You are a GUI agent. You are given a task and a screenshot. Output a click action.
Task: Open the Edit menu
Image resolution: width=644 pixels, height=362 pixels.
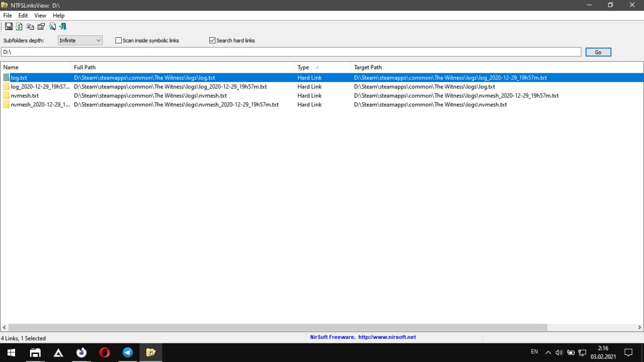[23, 16]
